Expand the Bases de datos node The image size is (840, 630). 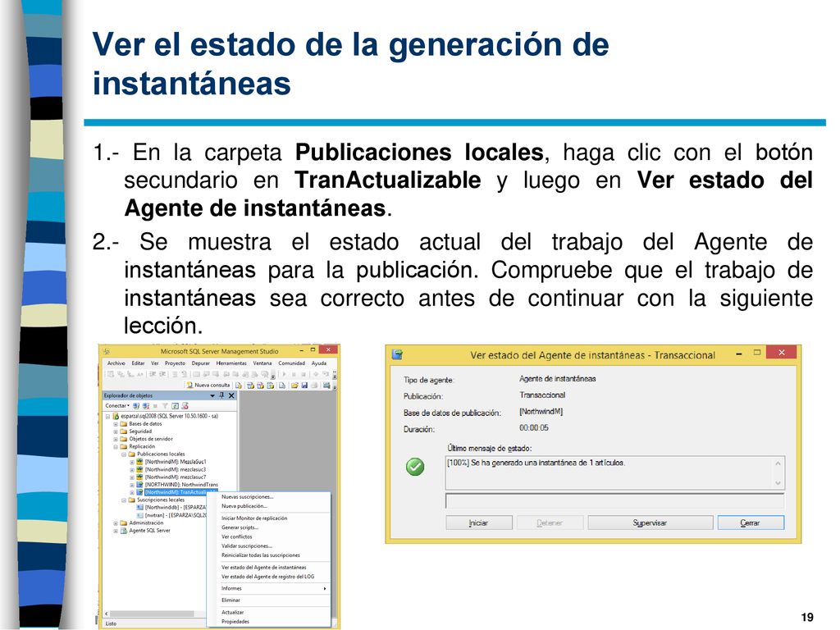point(115,424)
